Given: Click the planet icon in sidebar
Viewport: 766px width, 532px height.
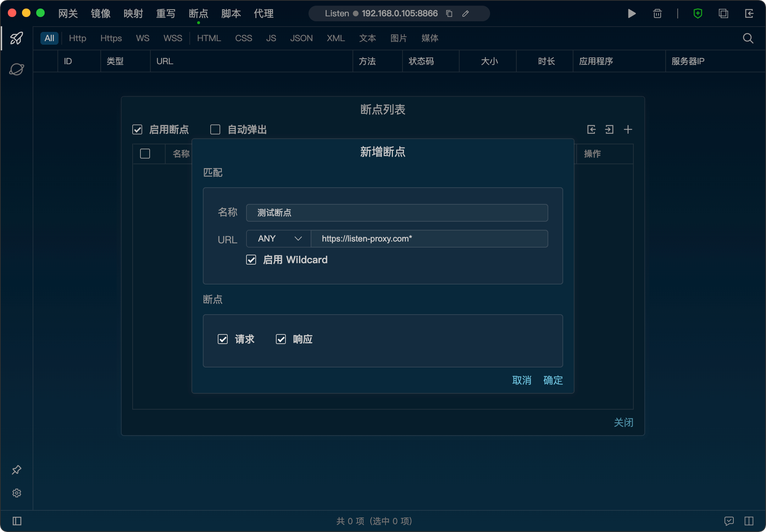Looking at the screenshot, I should pyautogui.click(x=17, y=69).
